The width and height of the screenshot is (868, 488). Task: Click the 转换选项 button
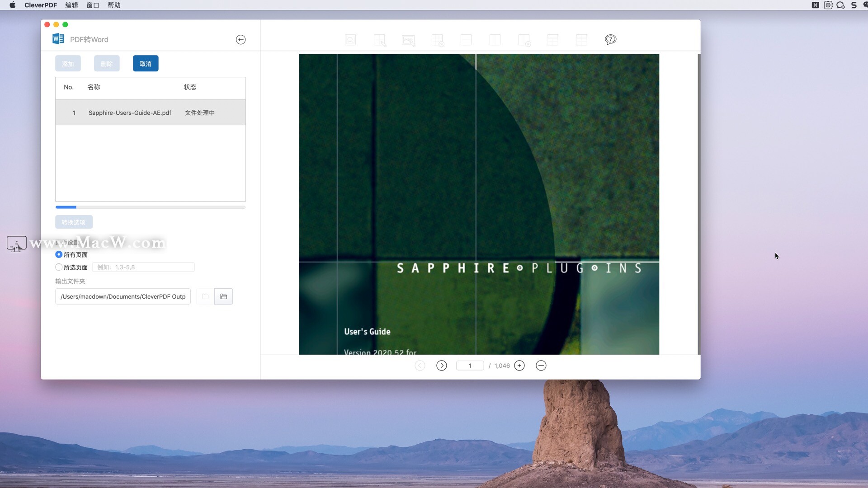click(x=74, y=222)
